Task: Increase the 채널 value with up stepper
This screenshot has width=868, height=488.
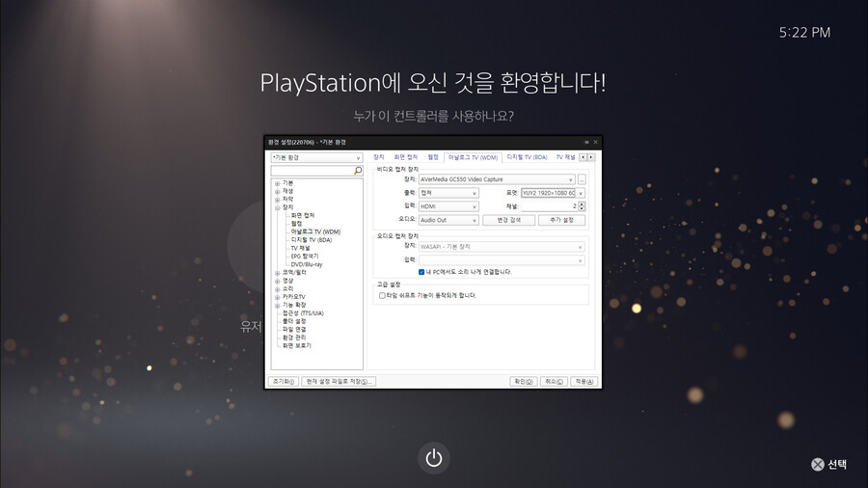Action: click(582, 204)
